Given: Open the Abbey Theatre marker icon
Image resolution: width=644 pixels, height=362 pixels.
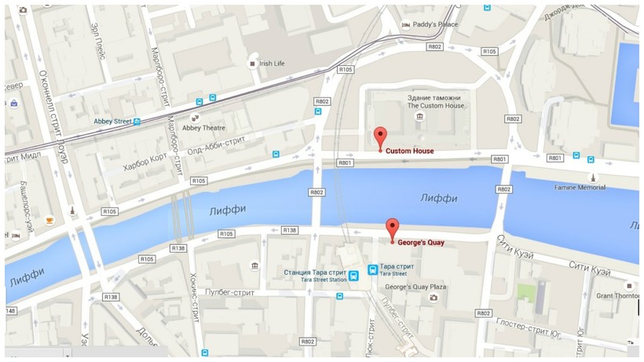Looking at the screenshot, I should click(x=196, y=117).
